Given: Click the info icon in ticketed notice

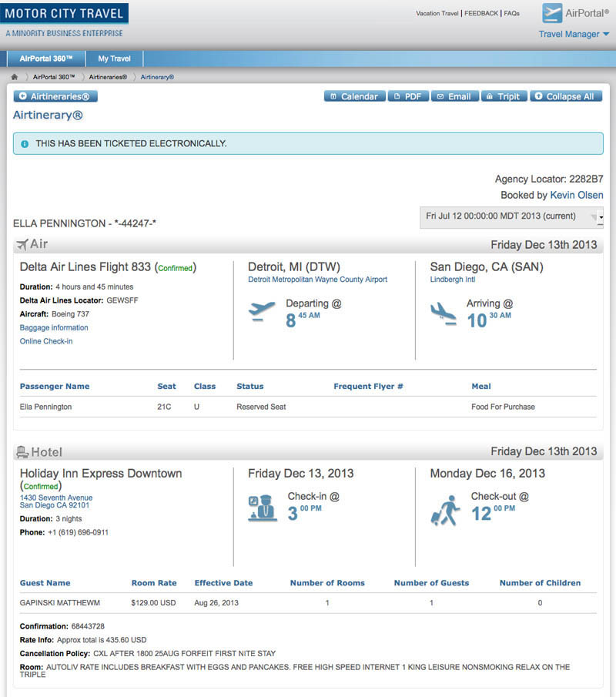Looking at the screenshot, I should pyautogui.click(x=25, y=144).
